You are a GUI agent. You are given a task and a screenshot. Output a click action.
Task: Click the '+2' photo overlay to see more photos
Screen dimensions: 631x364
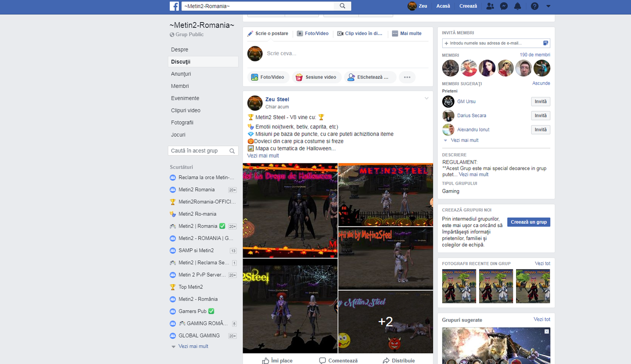[385, 321]
